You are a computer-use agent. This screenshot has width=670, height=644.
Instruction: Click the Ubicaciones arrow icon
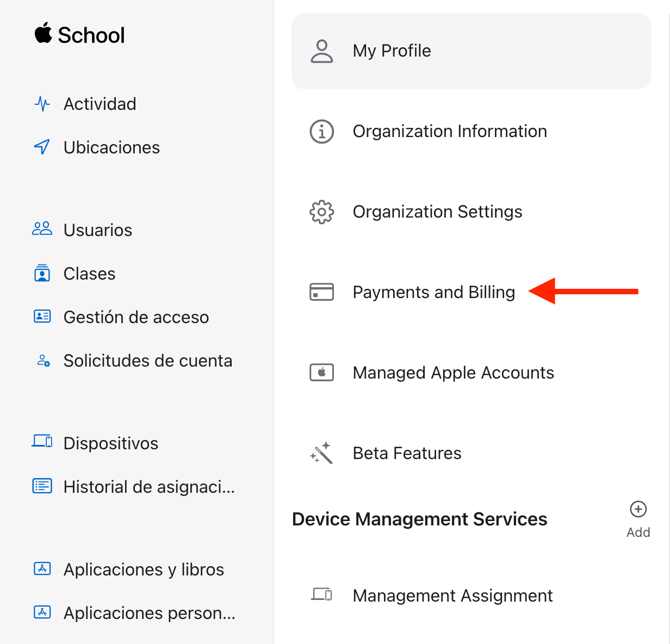coord(42,147)
